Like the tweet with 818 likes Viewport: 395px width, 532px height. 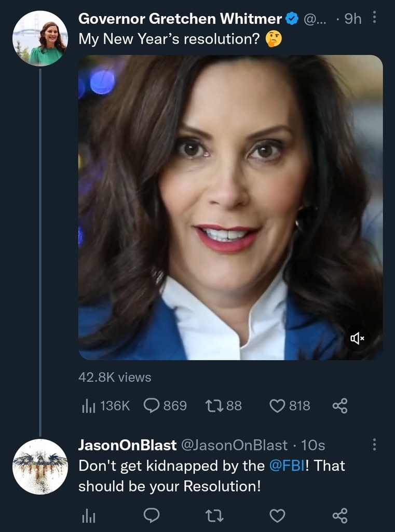tap(278, 406)
